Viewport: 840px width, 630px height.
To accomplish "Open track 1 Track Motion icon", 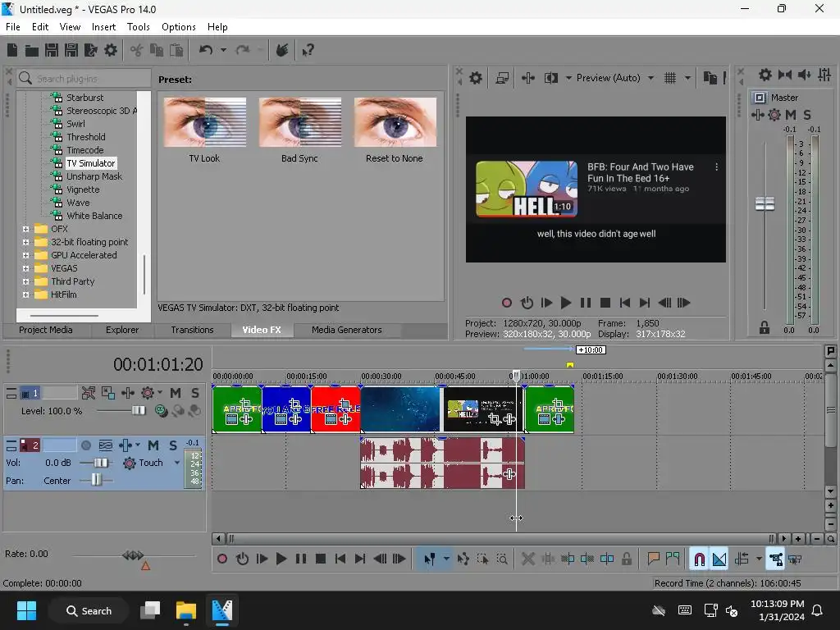I will tap(108, 393).
